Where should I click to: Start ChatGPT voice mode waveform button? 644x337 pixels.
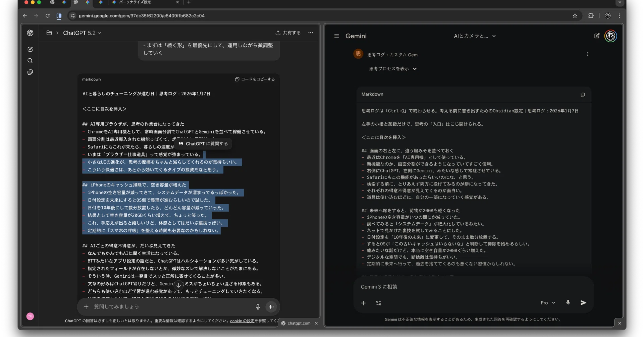tap(271, 306)
